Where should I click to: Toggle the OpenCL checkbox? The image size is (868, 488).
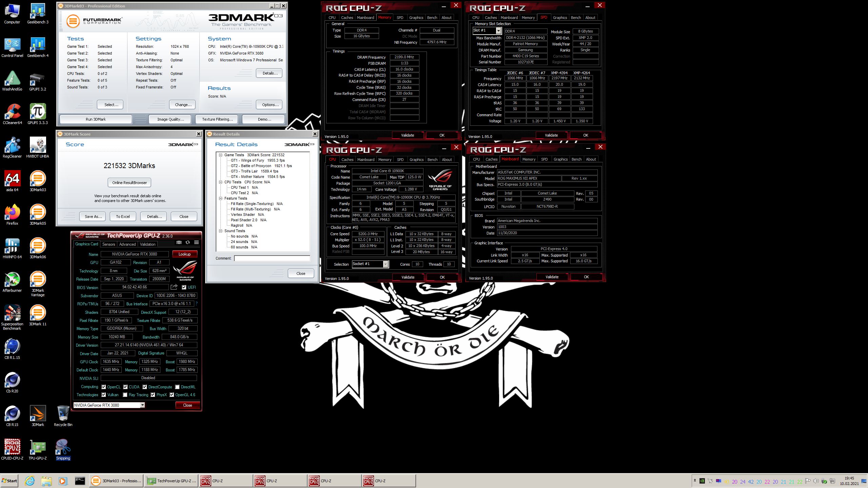click(x=104, y=387)
